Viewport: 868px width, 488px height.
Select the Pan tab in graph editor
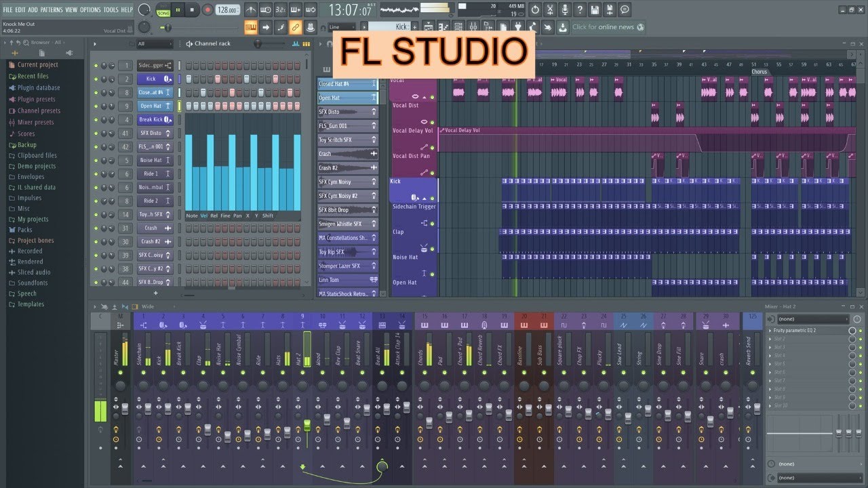[x=237, y=216]
